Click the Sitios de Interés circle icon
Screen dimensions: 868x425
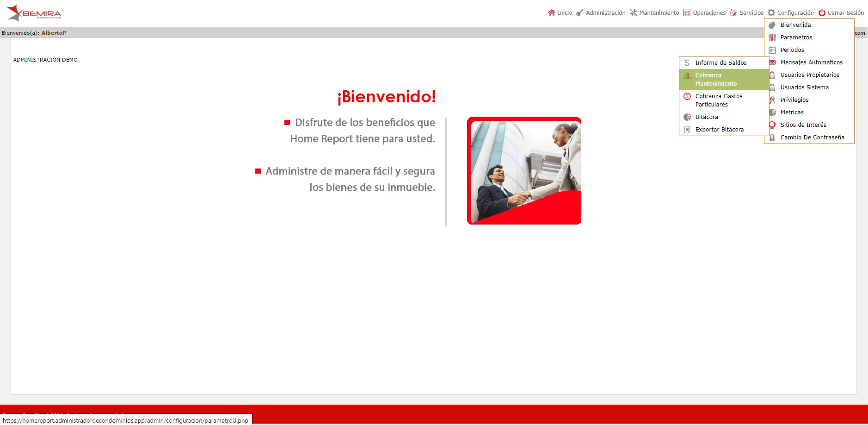772,125
